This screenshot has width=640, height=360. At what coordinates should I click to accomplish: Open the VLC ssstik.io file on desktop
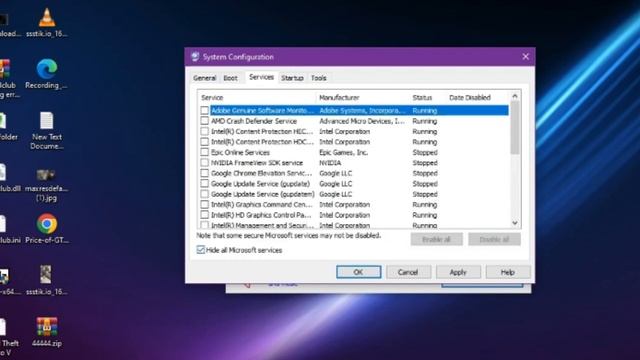pyautogui.click(x=47, y=23)
